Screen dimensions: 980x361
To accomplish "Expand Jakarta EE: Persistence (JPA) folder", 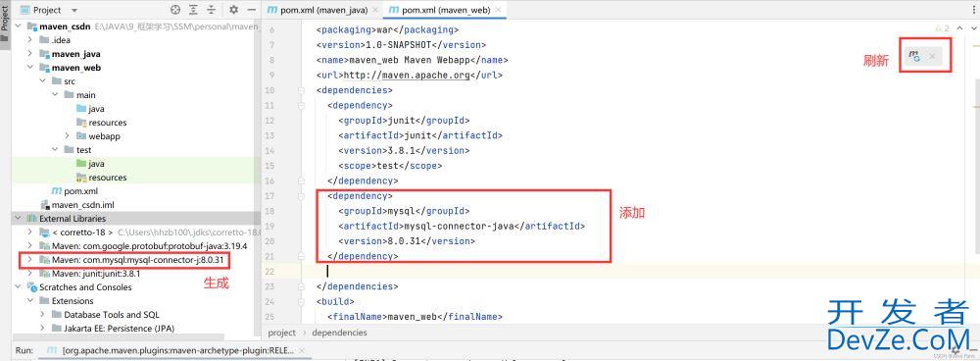I will click(x=42, y=328).
